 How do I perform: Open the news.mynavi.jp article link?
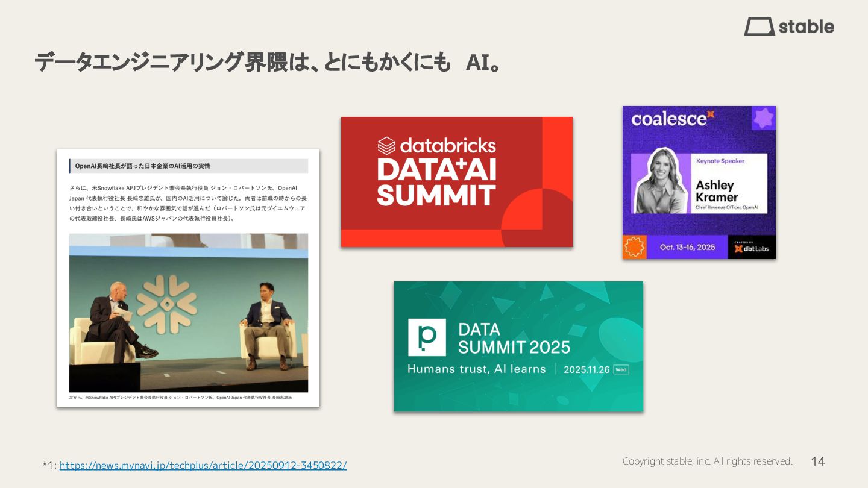point(203,465)
